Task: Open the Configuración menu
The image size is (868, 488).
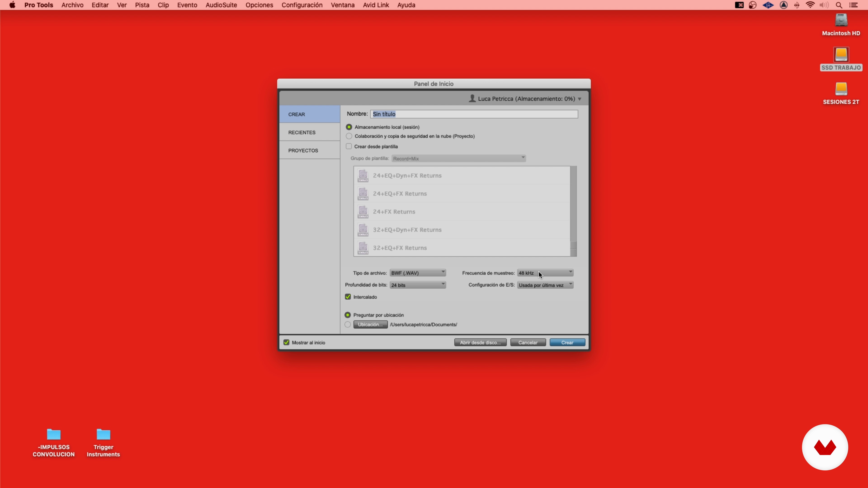Action: [x=302, y=5]
